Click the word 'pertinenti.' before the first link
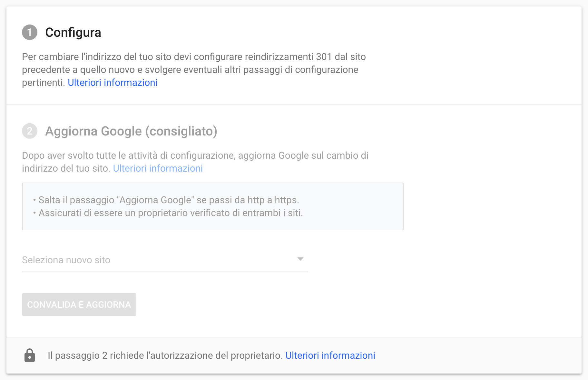 (44, 83)
